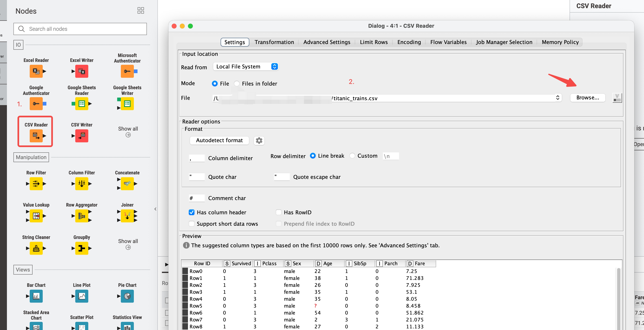Choose the Pie Chart node icon
644x330 pixels.
coord(127,296)
